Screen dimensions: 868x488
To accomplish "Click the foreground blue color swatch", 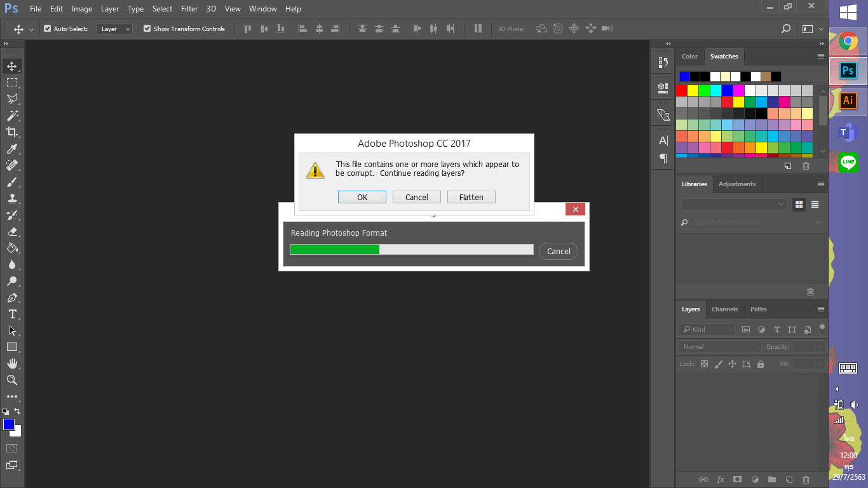I will point(9,424).
